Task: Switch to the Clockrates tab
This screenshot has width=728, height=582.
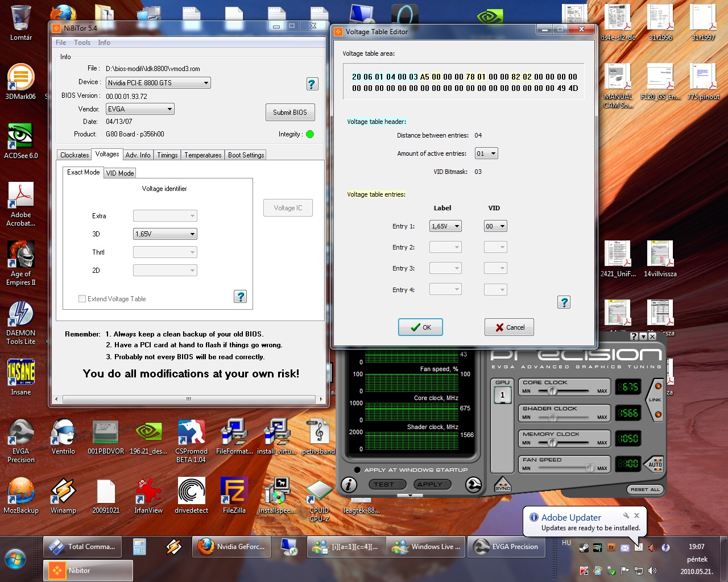Action: [x=75, y=155]
